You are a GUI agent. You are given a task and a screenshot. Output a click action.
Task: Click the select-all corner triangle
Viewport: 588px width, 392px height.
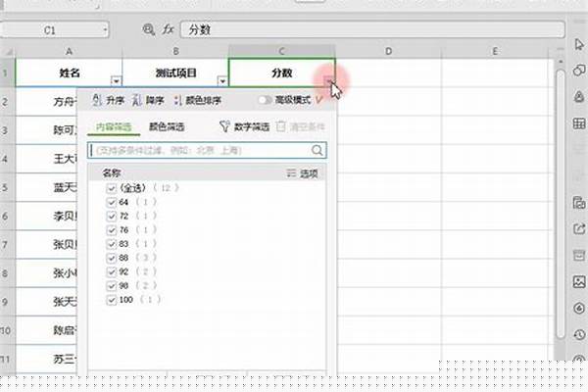click(8, 52)
